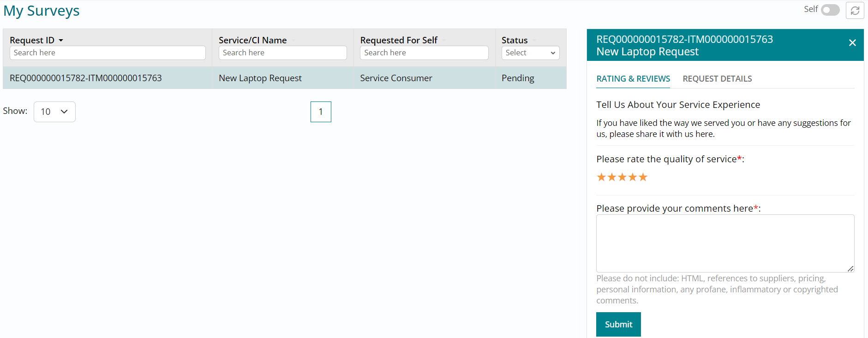Toggle the Self switch

click(830, 10)
